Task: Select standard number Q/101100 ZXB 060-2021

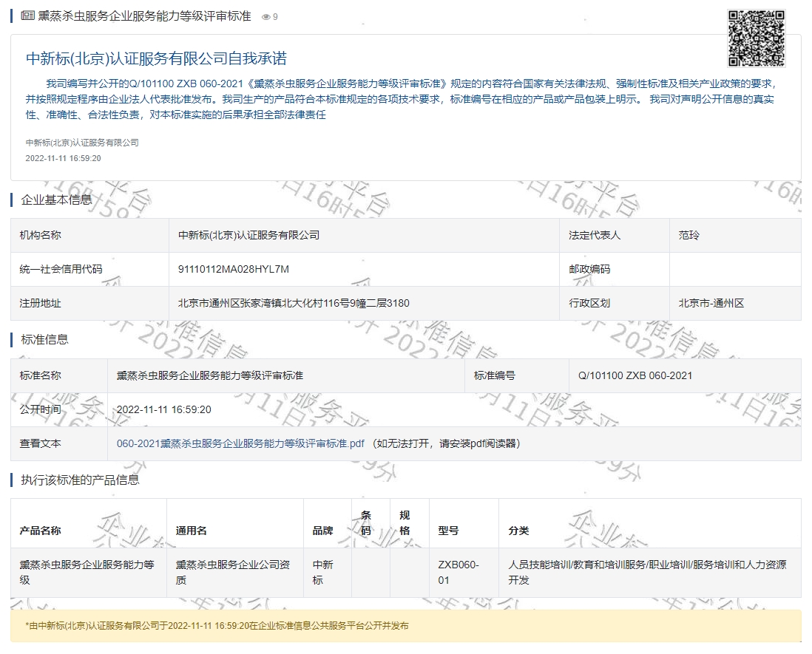Action: (635, 375)
